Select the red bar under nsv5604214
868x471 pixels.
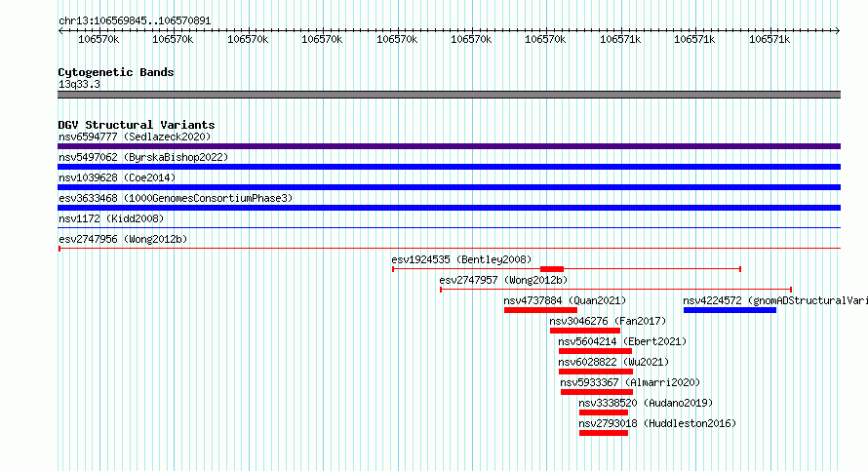(x=595, y=351)
